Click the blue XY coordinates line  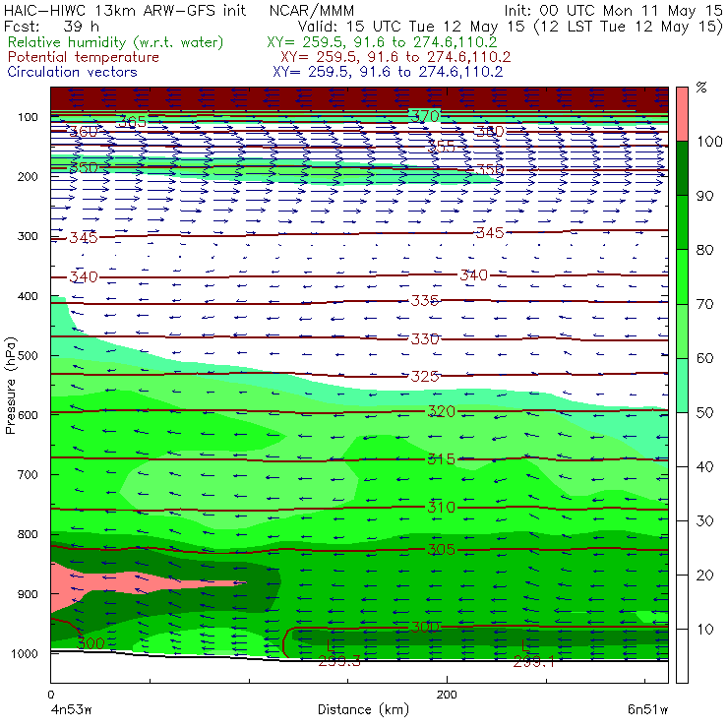[388, 72]
